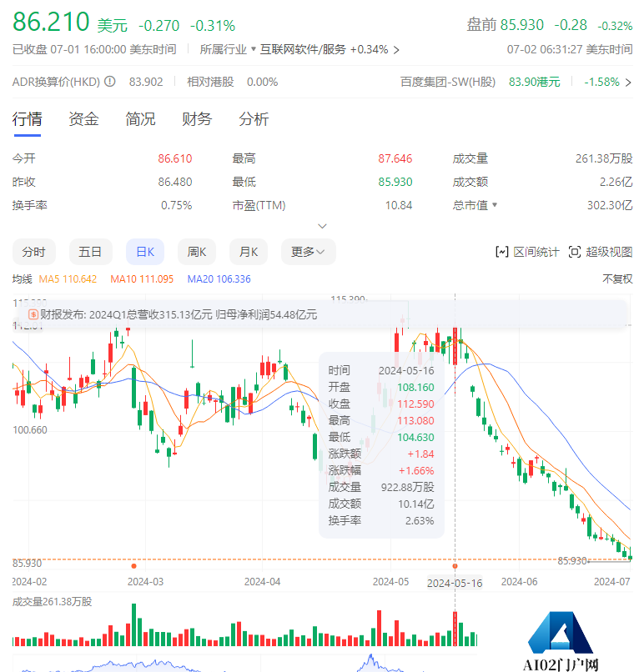The height and width of the screenshot is (672, 644).
Task: Open 互联网软件/服务 industry link
Action: tap(303, 49)
